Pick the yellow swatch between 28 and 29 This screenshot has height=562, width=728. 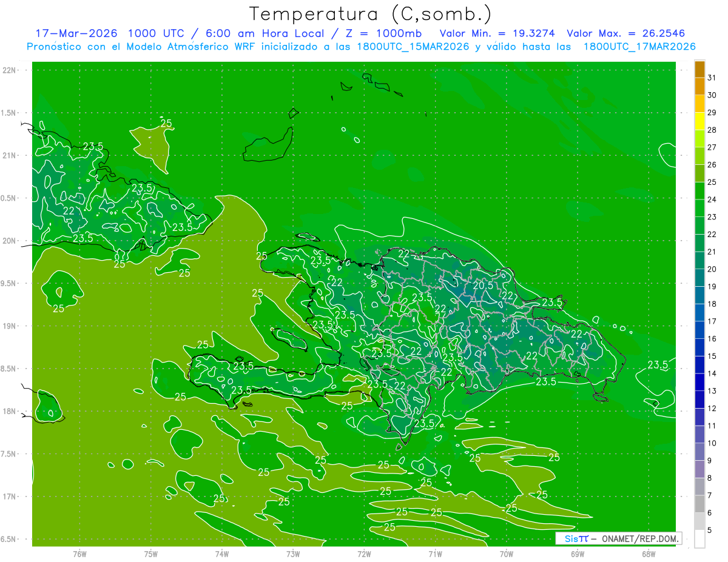pos(699,121)
